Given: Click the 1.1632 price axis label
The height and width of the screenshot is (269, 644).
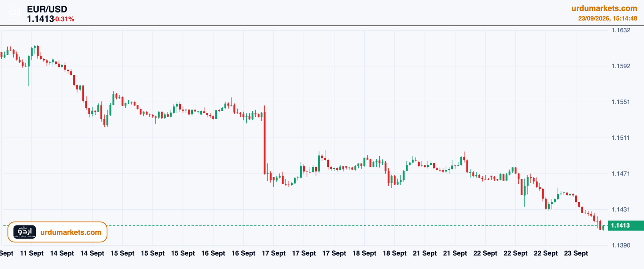Looking at the screenshot, I should [x=621, y=30].
